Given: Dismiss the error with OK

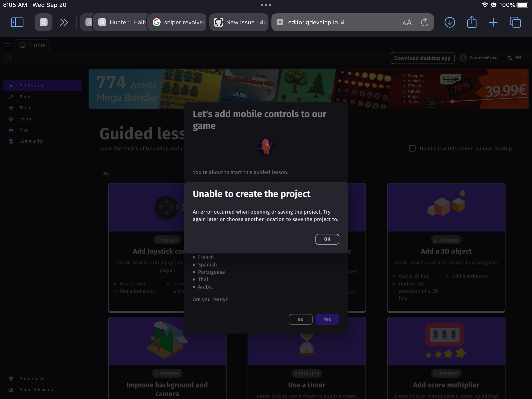Looking at the screenshot, I should pos(327,239).
